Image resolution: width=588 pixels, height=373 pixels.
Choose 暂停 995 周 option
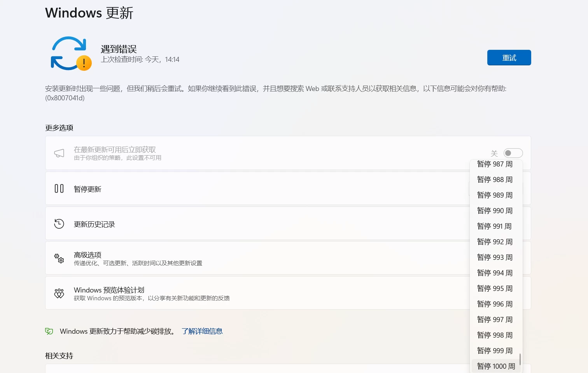[x=495, y=289]
